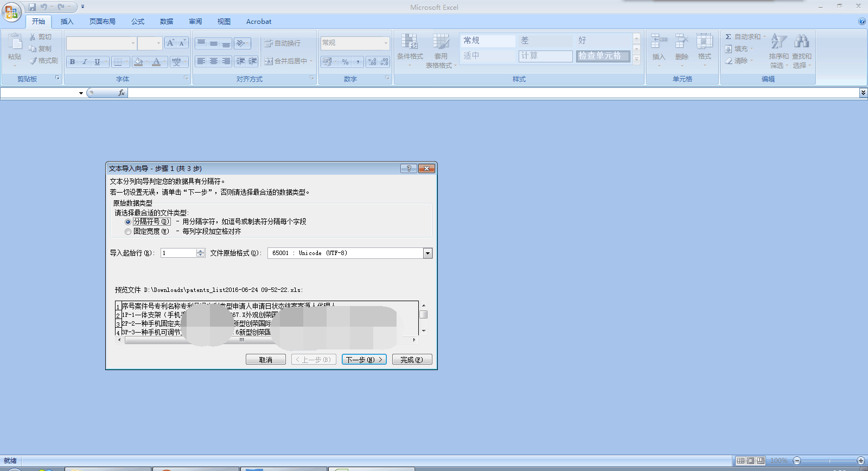Click the 取消 (Cancel) button

point(265,360)
